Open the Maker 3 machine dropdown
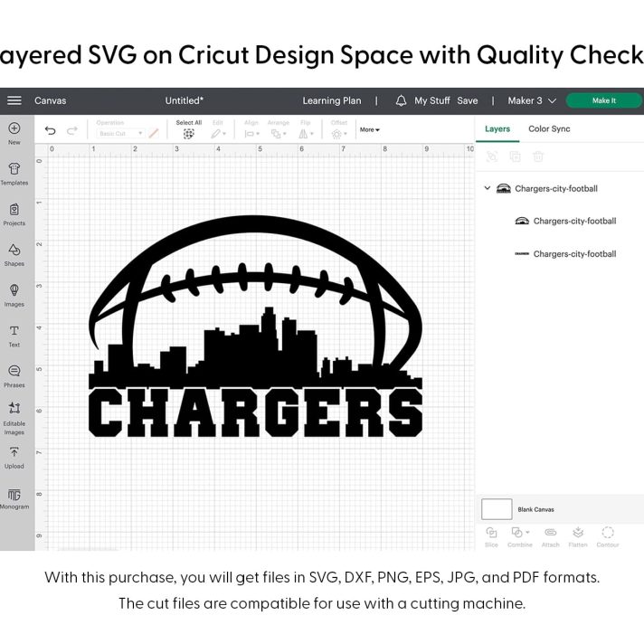Image resolution: width=644 pixels, height=644 pixels. (532, 100)
